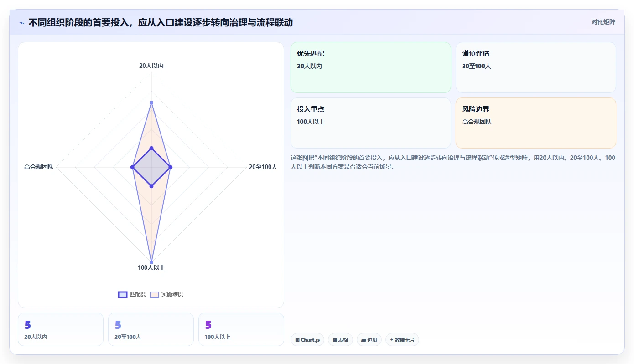Screen dimensions: 634x364
Task: Toggle the 实施难度 legend item
Action: pos(167,294)
